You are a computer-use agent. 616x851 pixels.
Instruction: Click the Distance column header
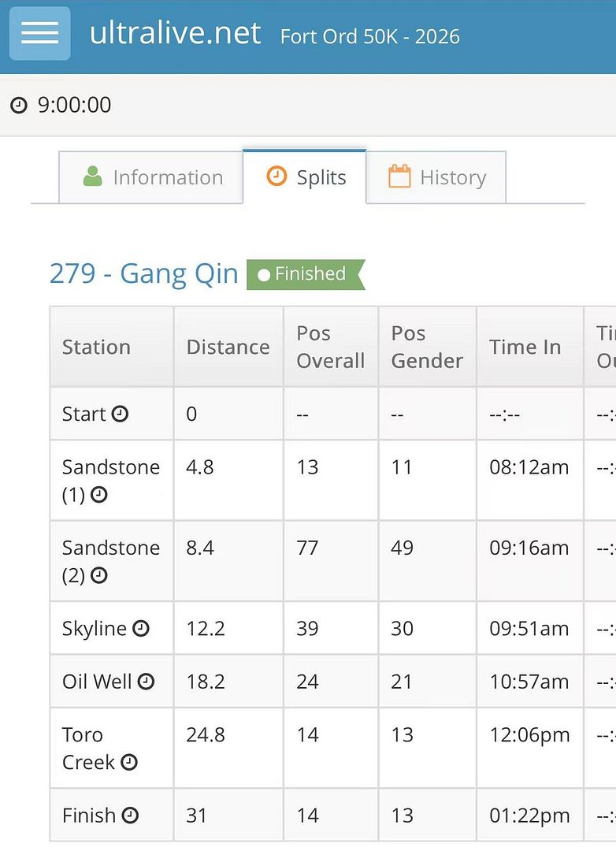tap(228, 347)
